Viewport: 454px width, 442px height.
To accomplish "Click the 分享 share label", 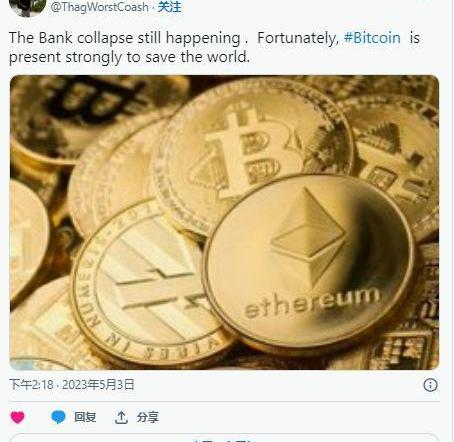I will coord(148,417).
